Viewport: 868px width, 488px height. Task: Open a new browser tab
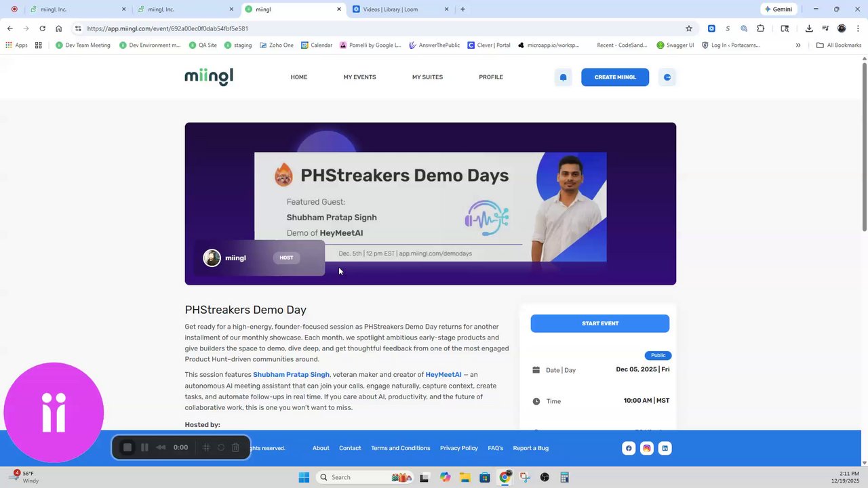pos(462,9)
